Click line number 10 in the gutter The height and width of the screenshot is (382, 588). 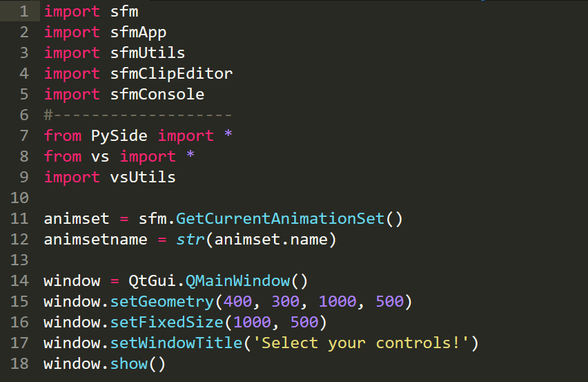point(20,198)
